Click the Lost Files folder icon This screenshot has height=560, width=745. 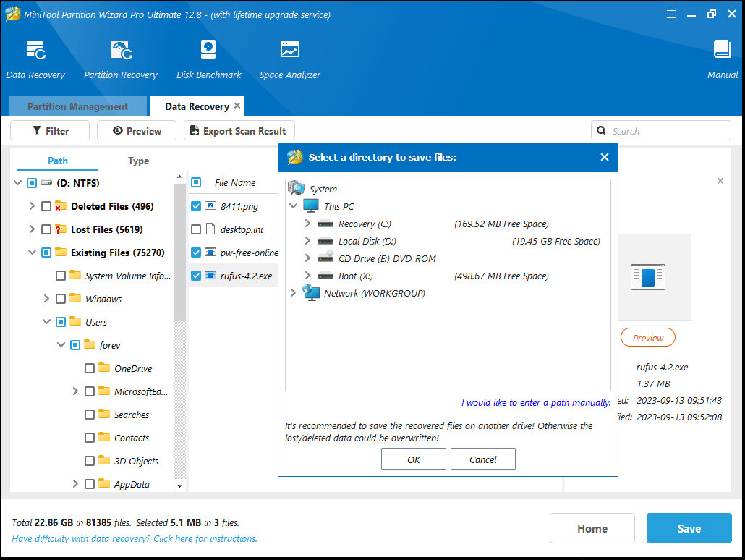pyautogui.click(x=60, y=229)
